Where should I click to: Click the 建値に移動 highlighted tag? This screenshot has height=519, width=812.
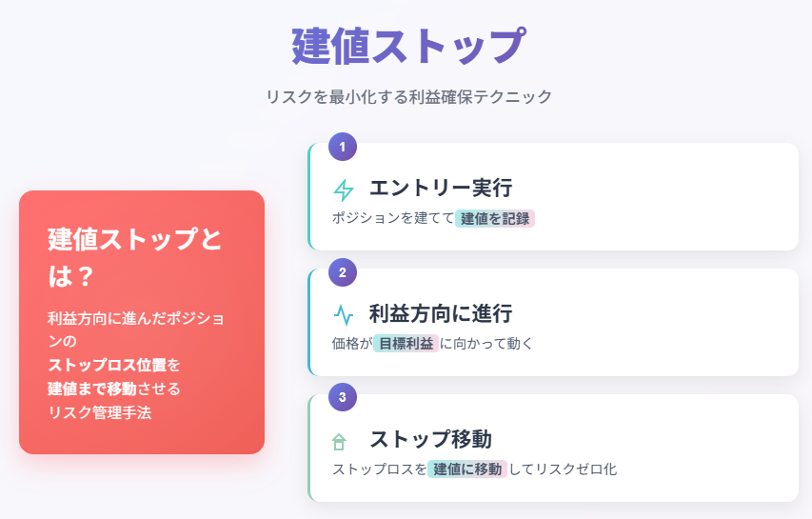pyautogui.click(x=467, y=469)
